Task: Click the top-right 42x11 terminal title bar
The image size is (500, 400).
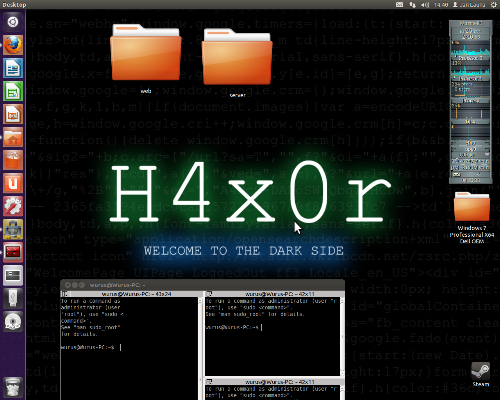Action: 275,294
